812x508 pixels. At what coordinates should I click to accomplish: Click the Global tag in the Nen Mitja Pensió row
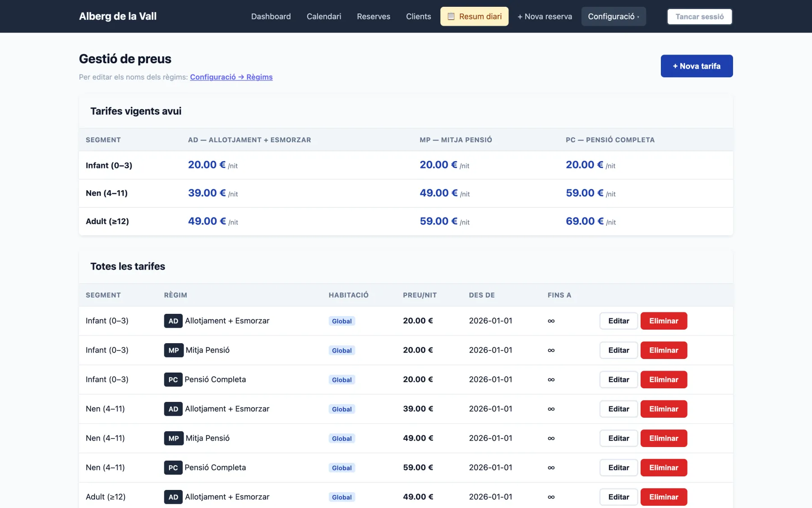click(x=341, y=438)
